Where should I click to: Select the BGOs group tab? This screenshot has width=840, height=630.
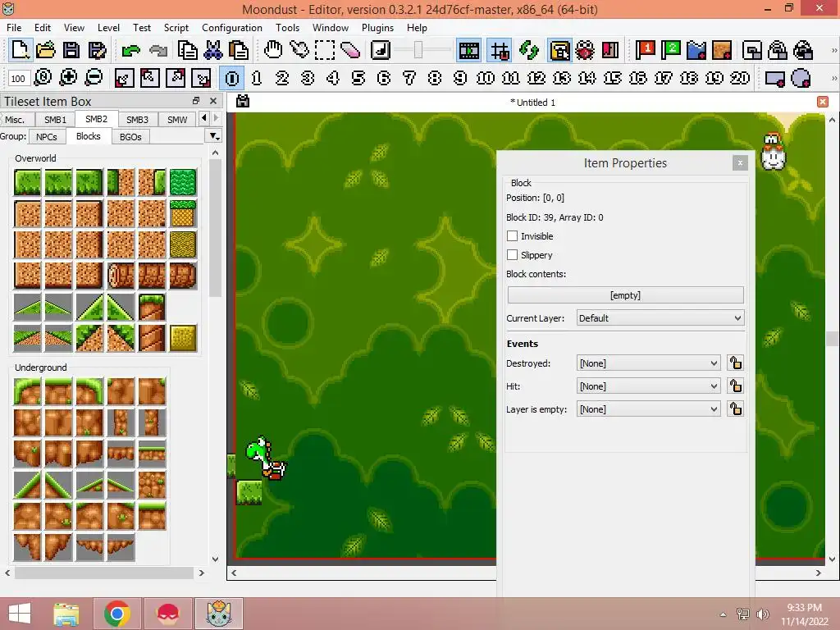[x=130, y=137]
